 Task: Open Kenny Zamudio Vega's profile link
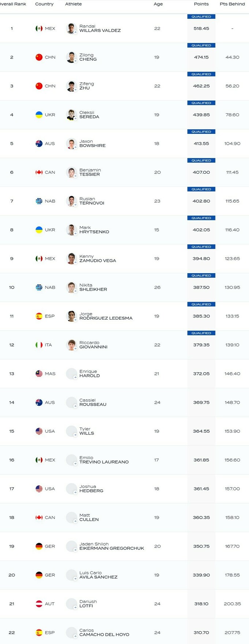pos(97,259)
